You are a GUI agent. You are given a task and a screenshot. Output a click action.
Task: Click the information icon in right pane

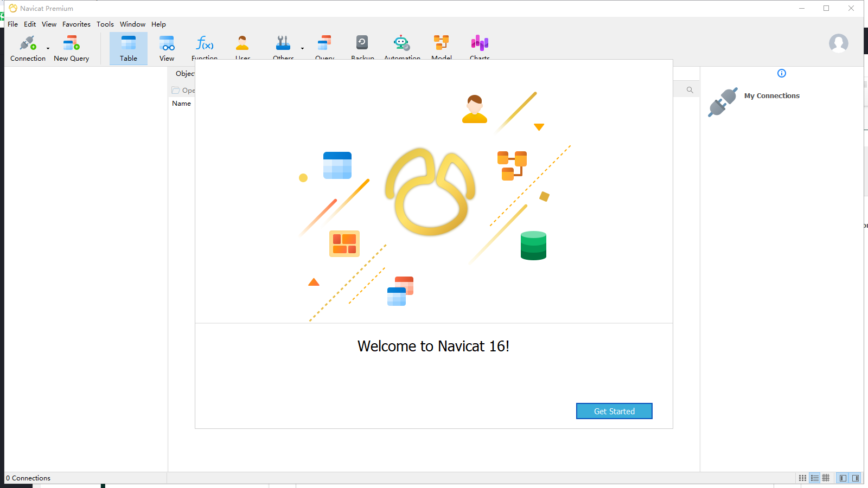point(782,73)
